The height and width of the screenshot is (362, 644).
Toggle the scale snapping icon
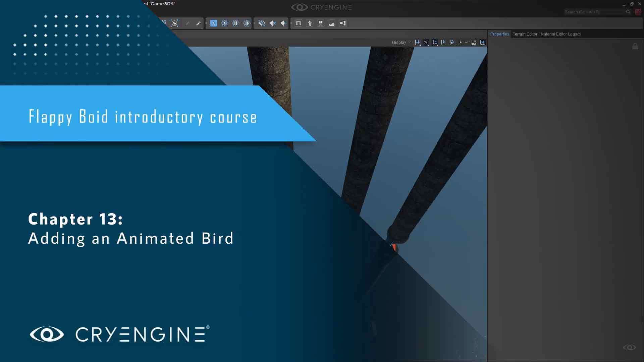click(435, 43)
